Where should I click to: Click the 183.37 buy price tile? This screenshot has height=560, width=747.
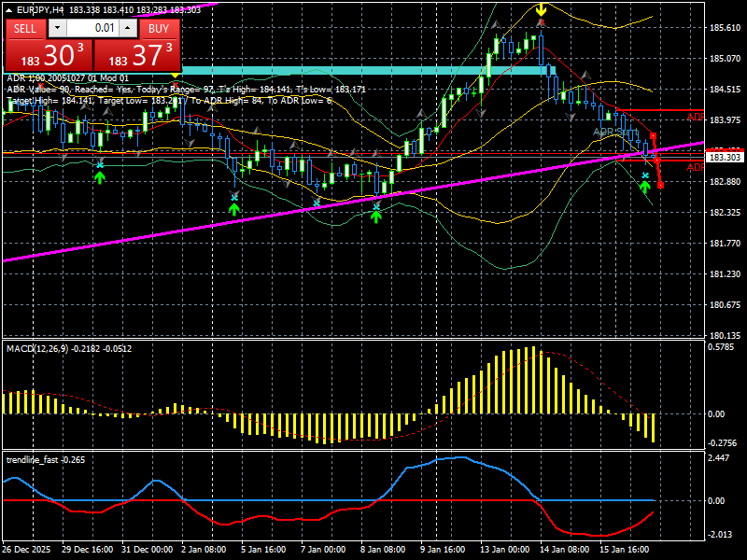coord(137,55)
